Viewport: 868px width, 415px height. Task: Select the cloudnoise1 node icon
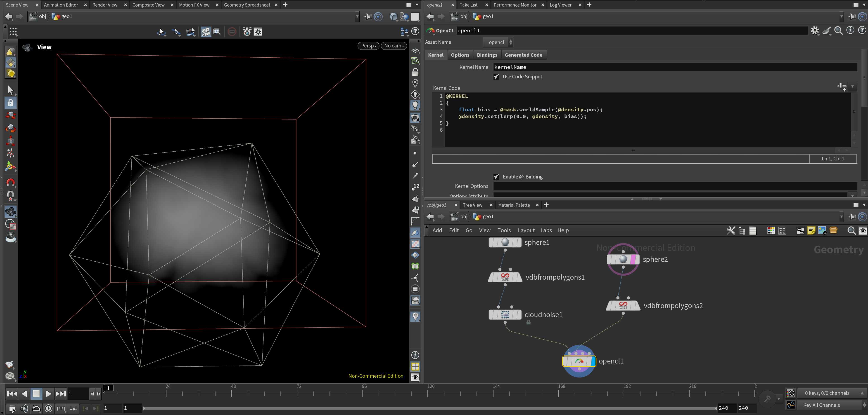(505, 314)
